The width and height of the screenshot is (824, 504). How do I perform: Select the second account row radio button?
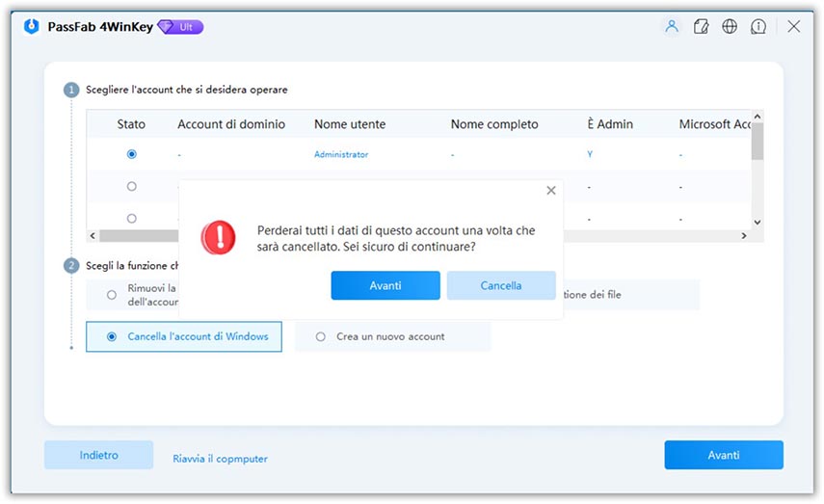(132, 187)
